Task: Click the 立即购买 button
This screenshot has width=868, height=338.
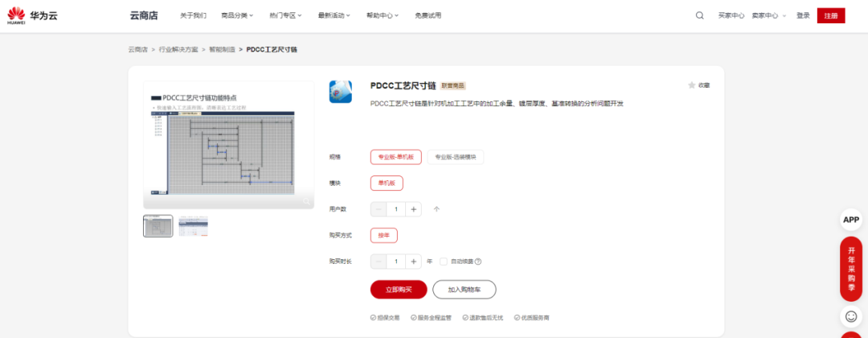Action: pyautogui.click(x=399, y=289)
